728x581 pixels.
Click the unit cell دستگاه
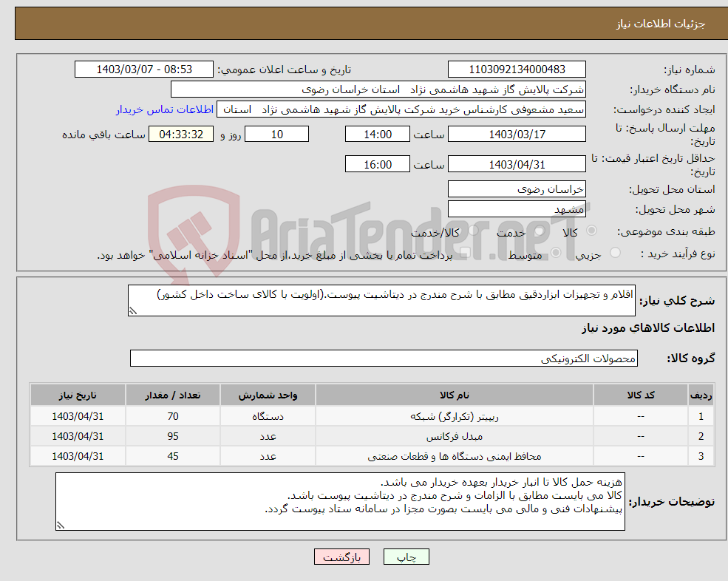coord(268,417)
